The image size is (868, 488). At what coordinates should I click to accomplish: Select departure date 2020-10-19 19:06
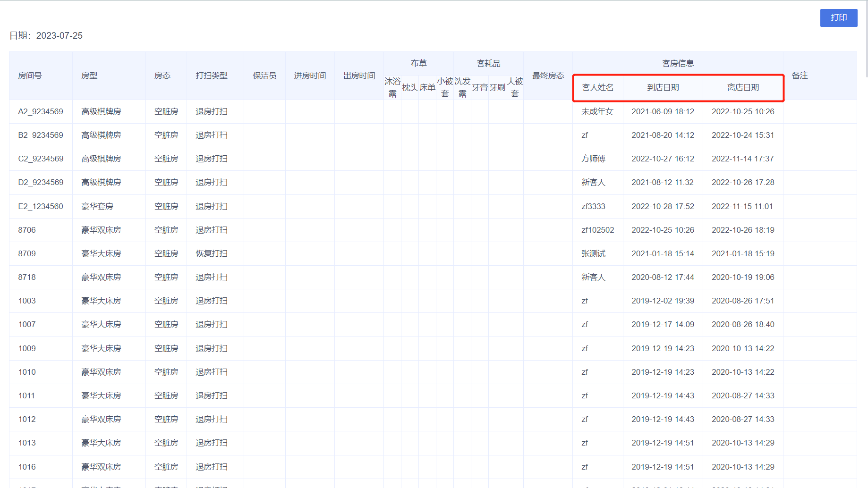(743, 277)
